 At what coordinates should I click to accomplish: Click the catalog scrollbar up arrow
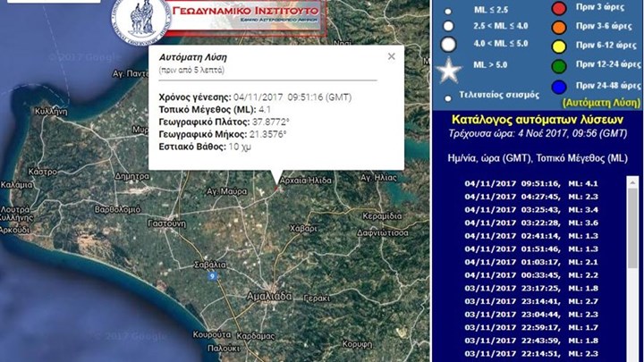click(x=632, y=181)
